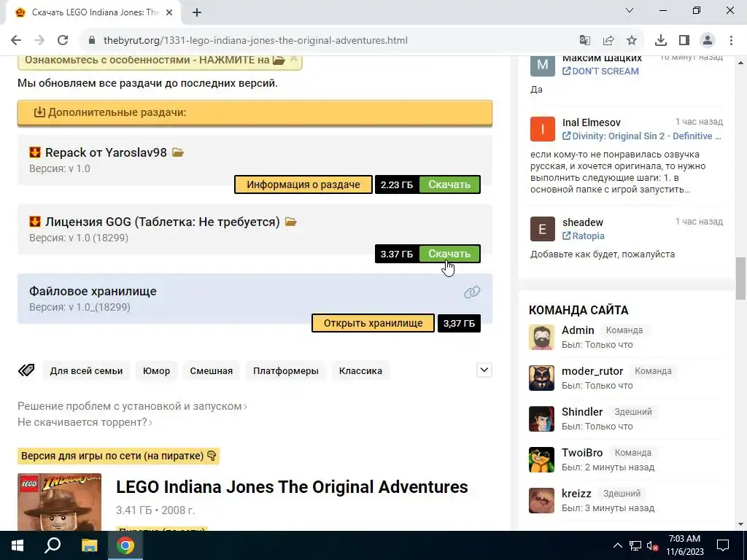Select the LEGO Indiana Jones browser tab

pyautogui.click(x=93, y=13)
